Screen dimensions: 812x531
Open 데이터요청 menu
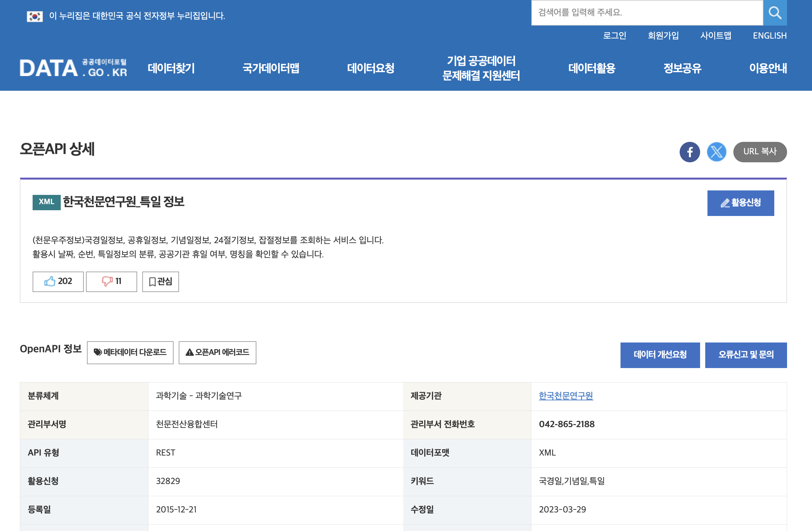[x=371, y=68]
